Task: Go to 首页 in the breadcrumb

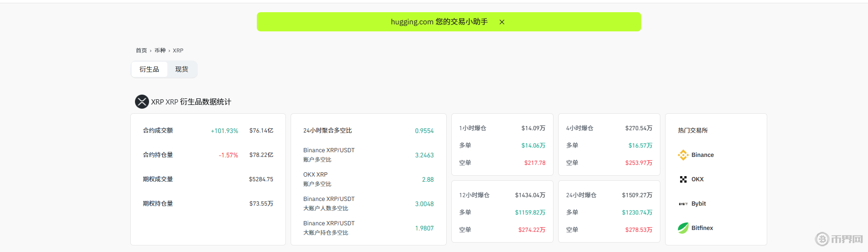Action: coord(141,51)
